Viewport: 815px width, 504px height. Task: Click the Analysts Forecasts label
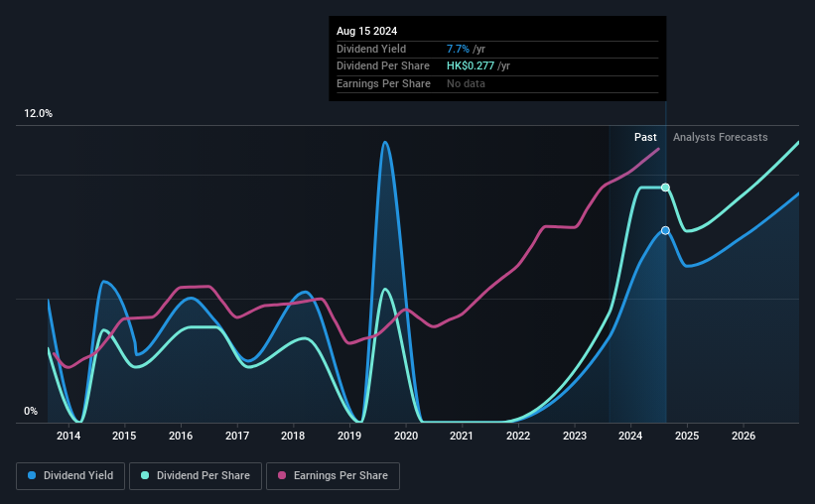click(x=721, y=137)
